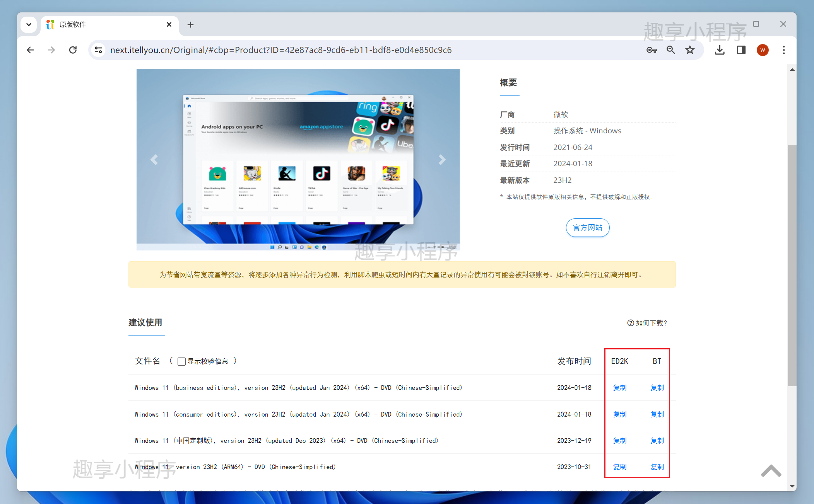Copy BT link for consumer editions
The image size is (814, 504).
(x=657, y=414)
